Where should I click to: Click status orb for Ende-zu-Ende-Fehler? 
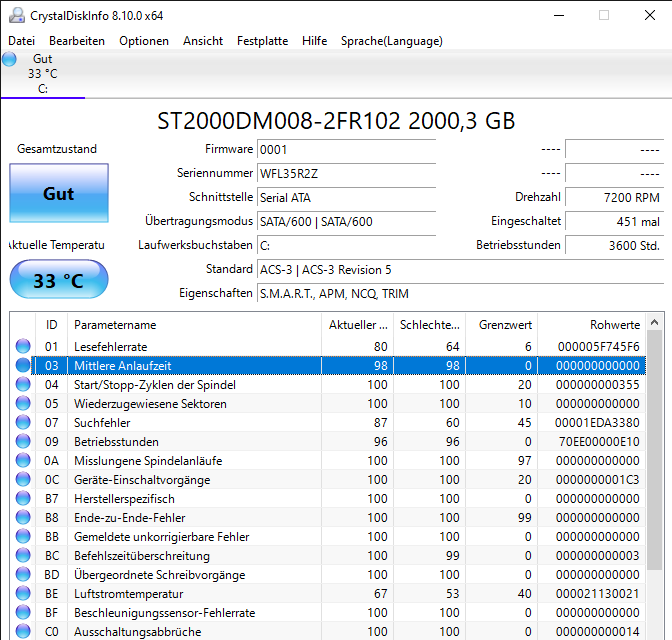pos(23,517)
